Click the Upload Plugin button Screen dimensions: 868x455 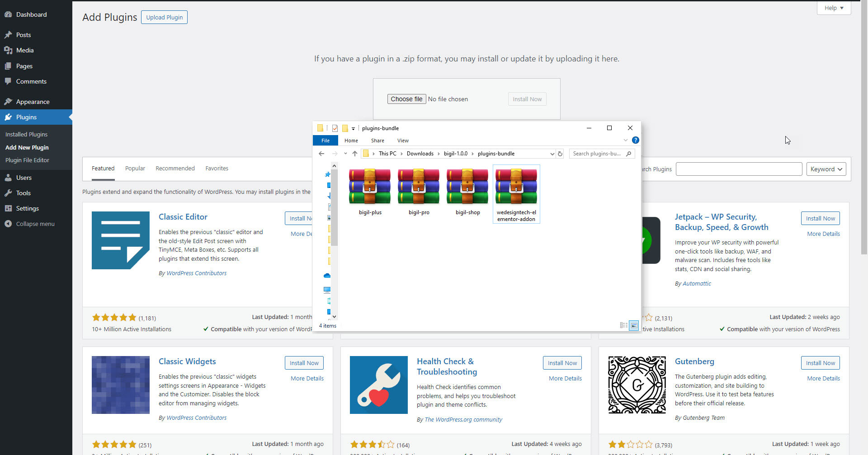click(x=165, y=17)
